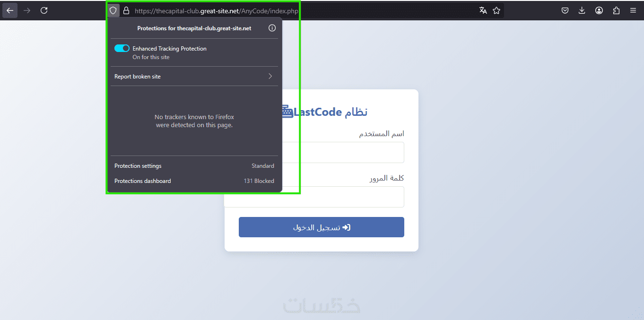The image size is (644, 320).
Task: Open site security padlock icon
Action: pos(126,10)
